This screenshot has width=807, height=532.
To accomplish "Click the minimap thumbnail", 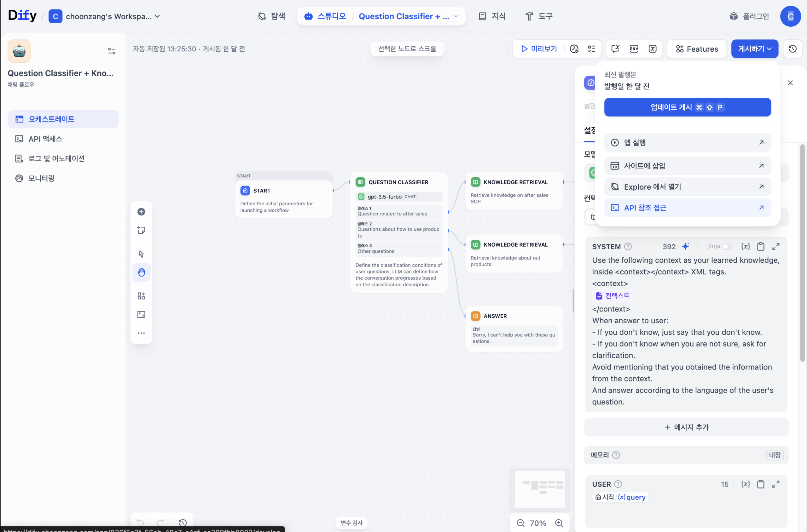I will click(x=540, y=489).
